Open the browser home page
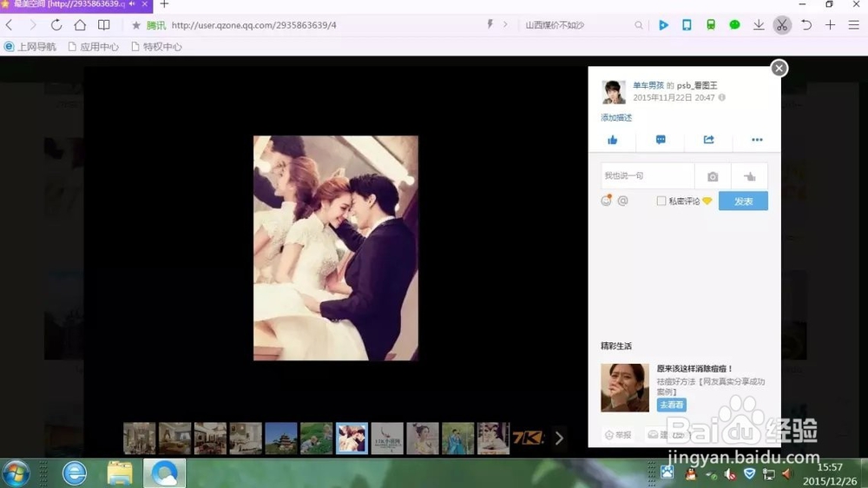This screenshot has height=488, width=868. tap(80, 25)
